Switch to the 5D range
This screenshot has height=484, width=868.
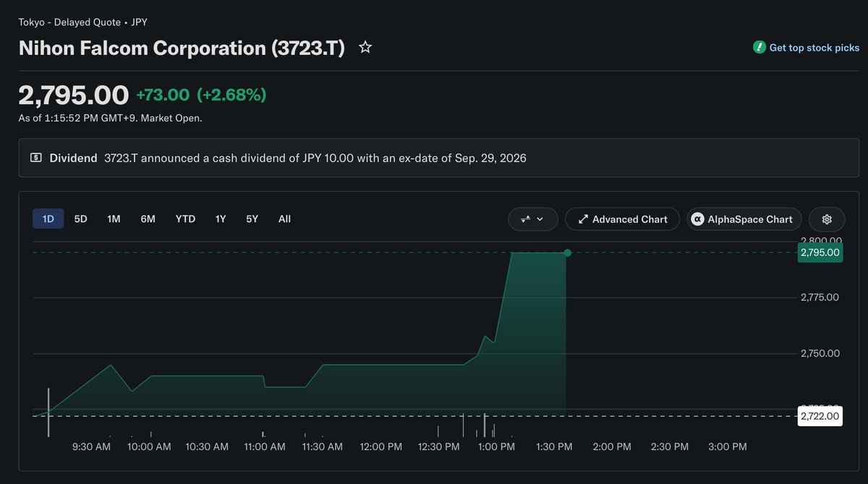click(81, 218)
